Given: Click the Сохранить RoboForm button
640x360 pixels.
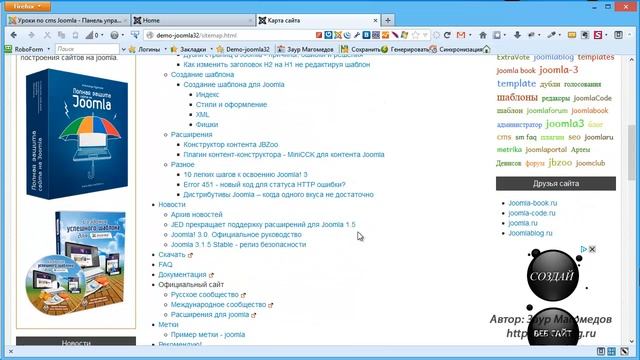Looking at the screenshot, I should click(x=361, y=49).
